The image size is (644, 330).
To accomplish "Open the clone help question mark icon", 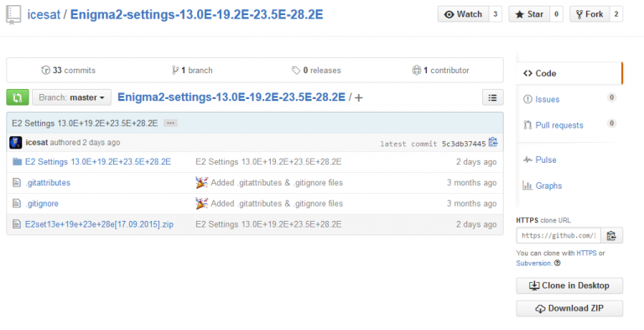I will click(x=558, y=264).
